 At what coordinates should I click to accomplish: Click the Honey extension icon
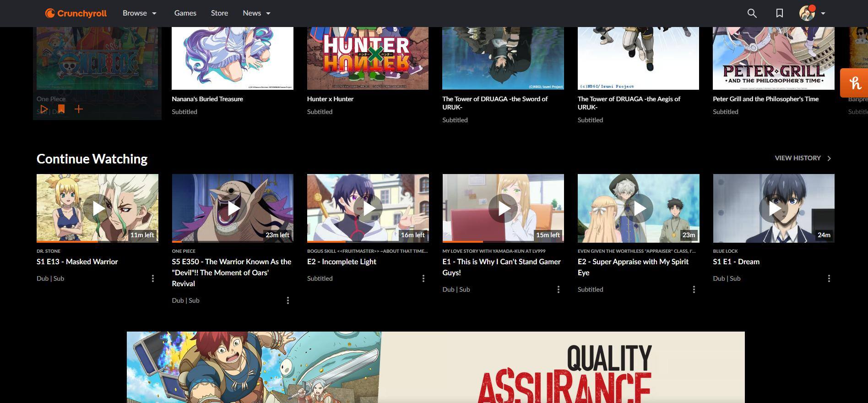854,83
